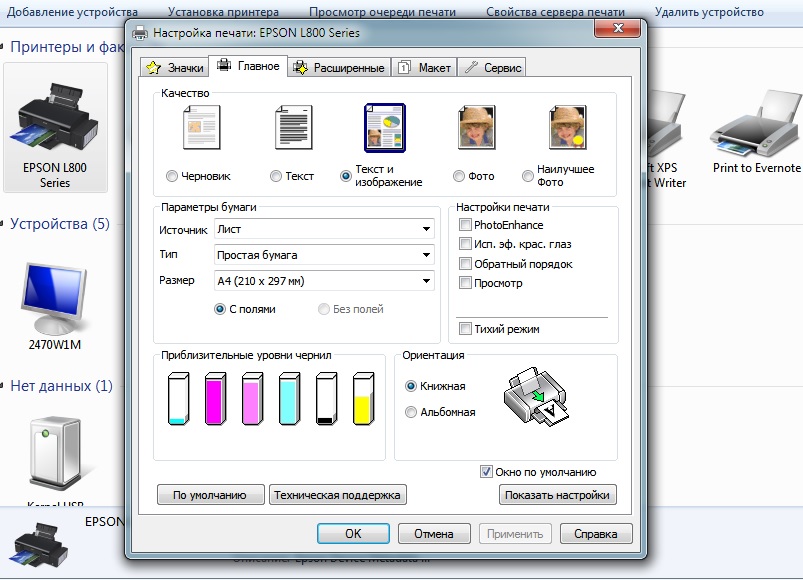Enable the Исп. эф. крас. глаз checkbox
Screen dimensions: 803x580
click(465, 244)
